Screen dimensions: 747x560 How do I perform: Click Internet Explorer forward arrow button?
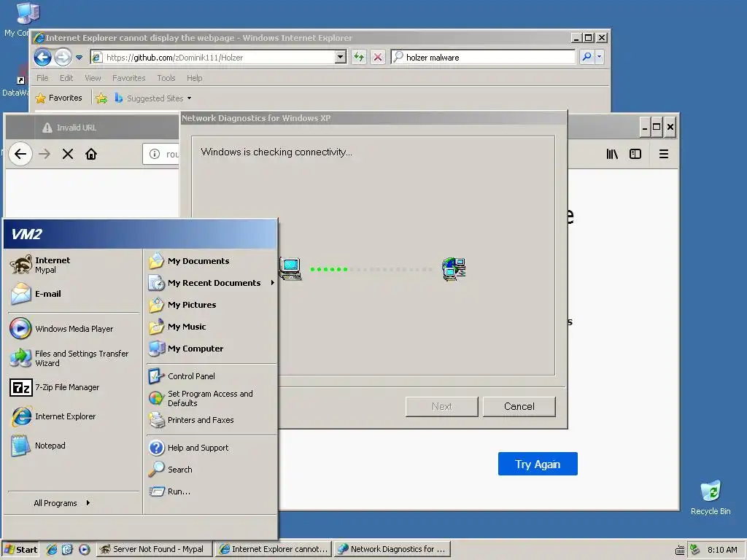coord(63,58)
